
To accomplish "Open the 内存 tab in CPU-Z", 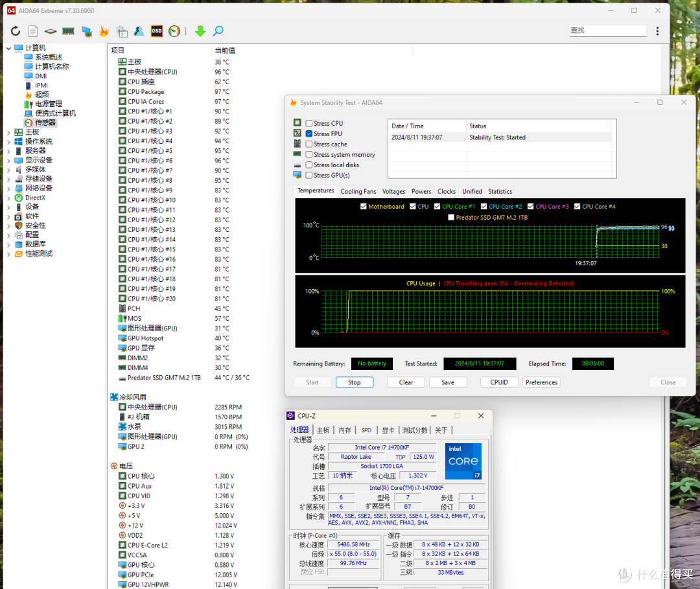I will [x=344, y=430].
